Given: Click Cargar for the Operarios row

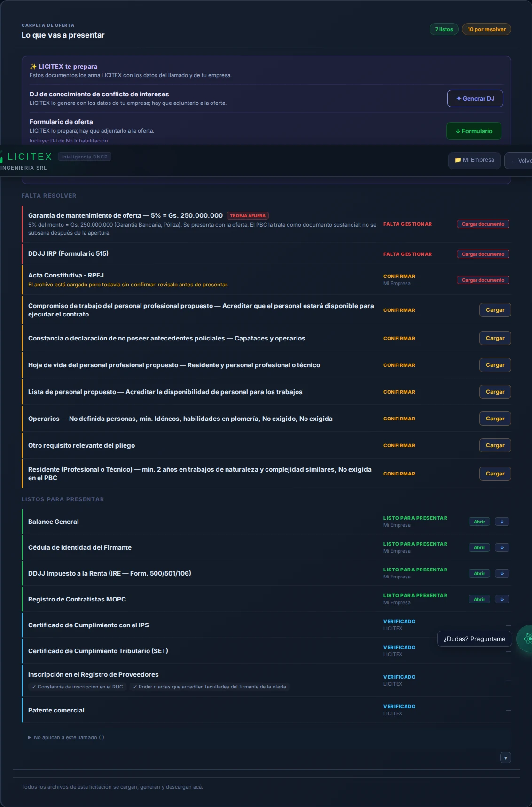Looking at the screenshot, I should (495, 419).
